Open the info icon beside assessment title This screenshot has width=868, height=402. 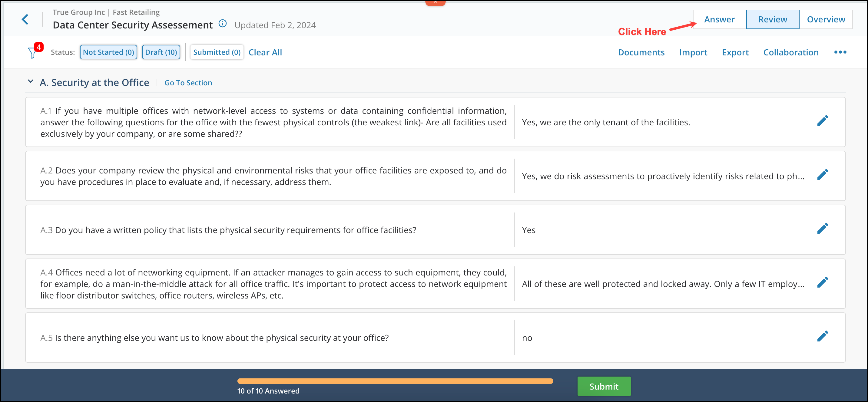click(x=222, y=24)
